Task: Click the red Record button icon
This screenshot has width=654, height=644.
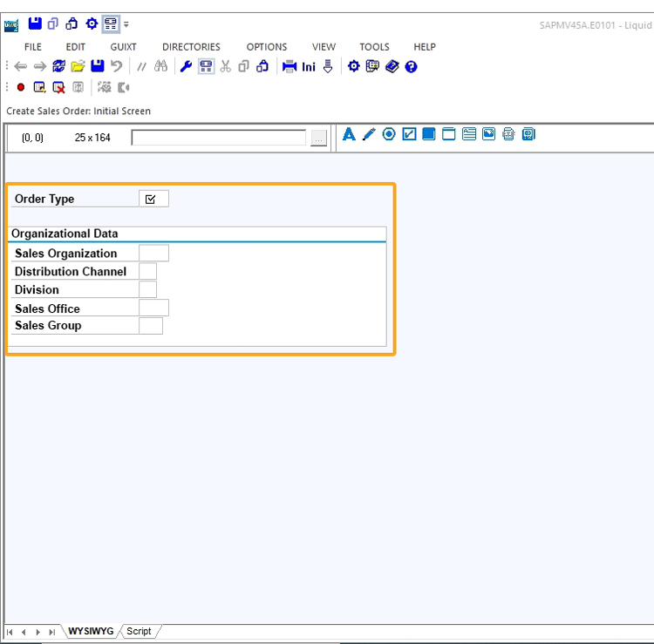Action: 21,87
